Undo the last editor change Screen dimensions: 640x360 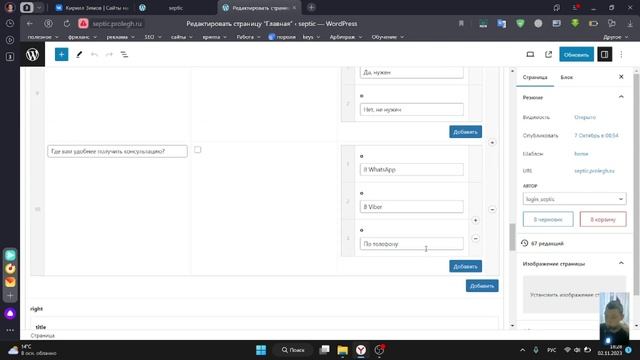[x=94, y=54]
